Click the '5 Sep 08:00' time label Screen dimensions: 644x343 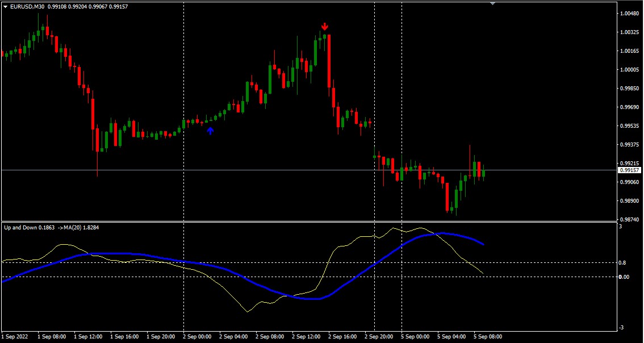click(488, 337)
